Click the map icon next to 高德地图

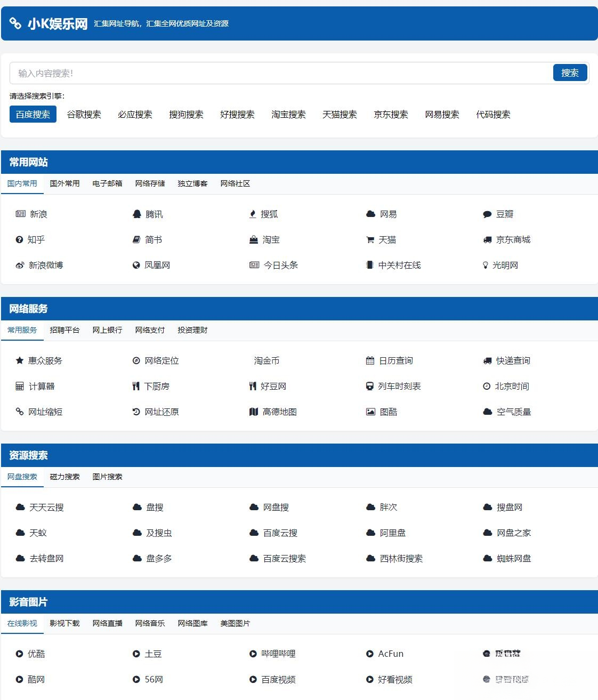[x=253, y=412]
